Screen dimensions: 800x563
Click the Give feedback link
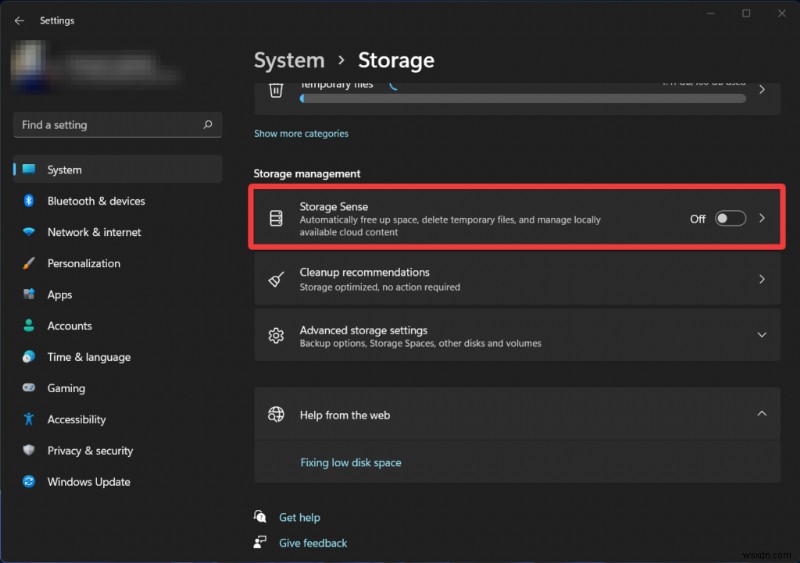point(313,543)
